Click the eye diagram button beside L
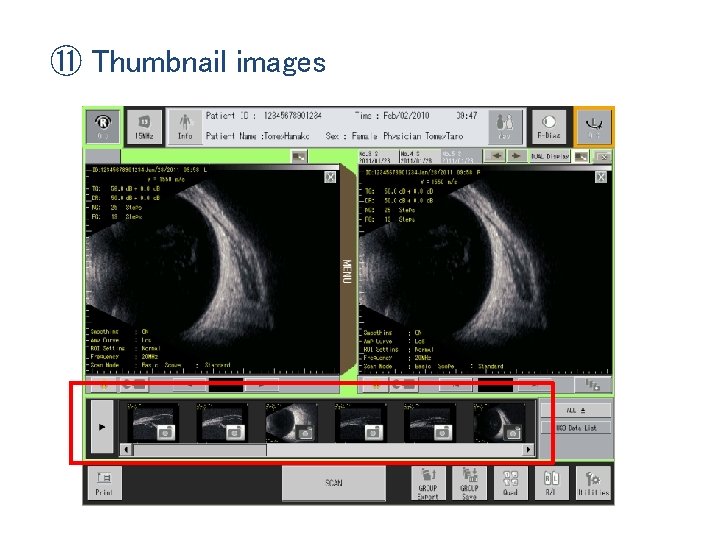This screenshot has height=540, width=720. (x=549, y=126)
